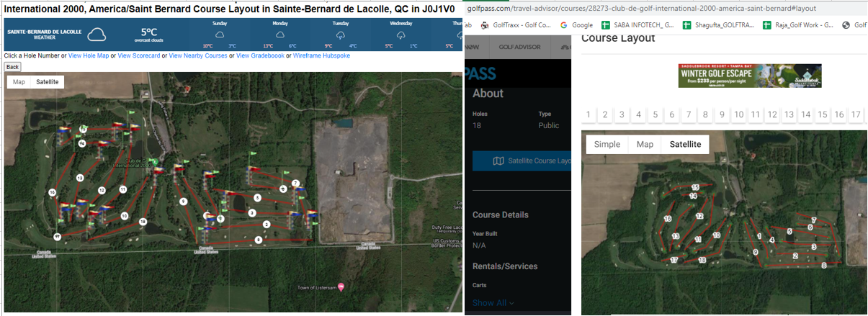Select hole 9 marker on golfpass satellite map

coord(755,252)
